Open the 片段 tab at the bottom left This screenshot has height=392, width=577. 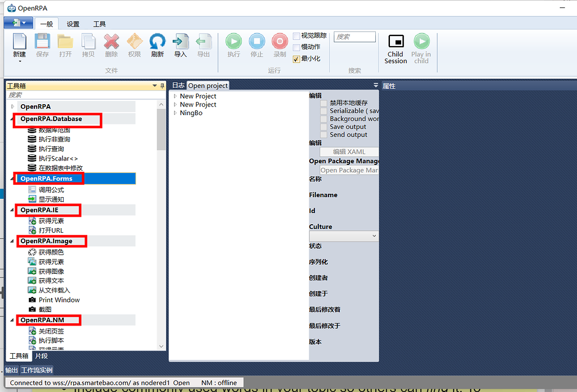[40, 356]
